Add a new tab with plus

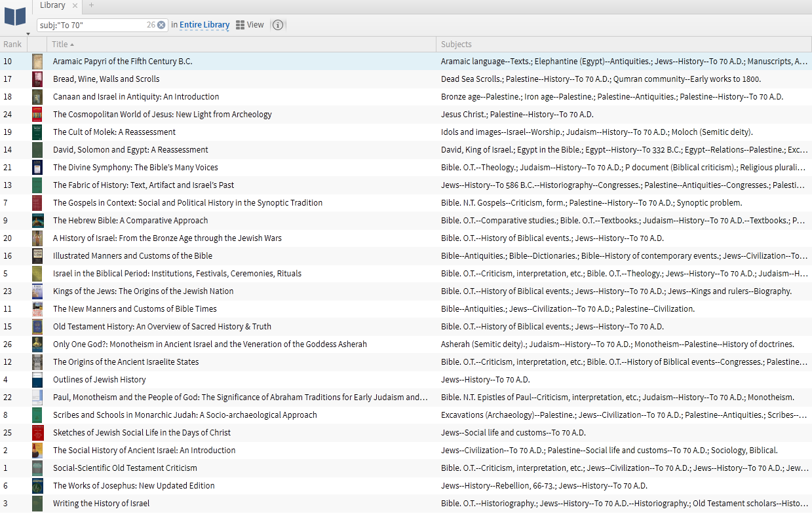[x=91, y=5]
